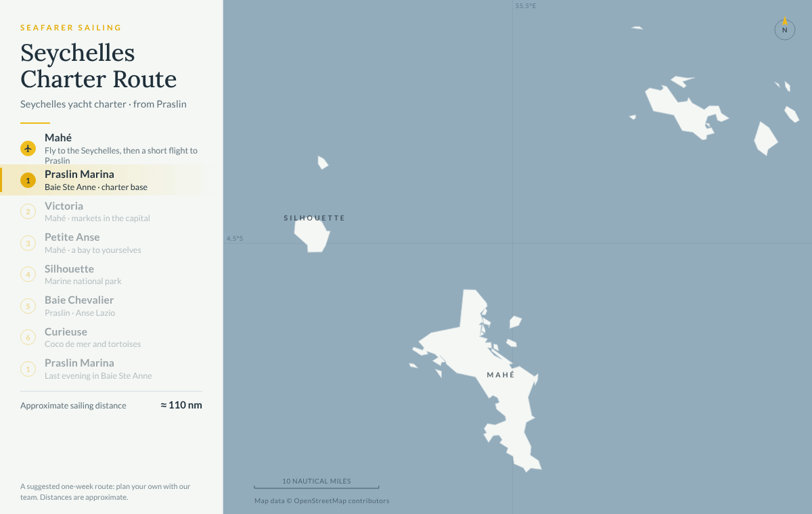Viewport: 812px width, 514px height.
Task: Select the Curieuse stop
Action: 111,337
